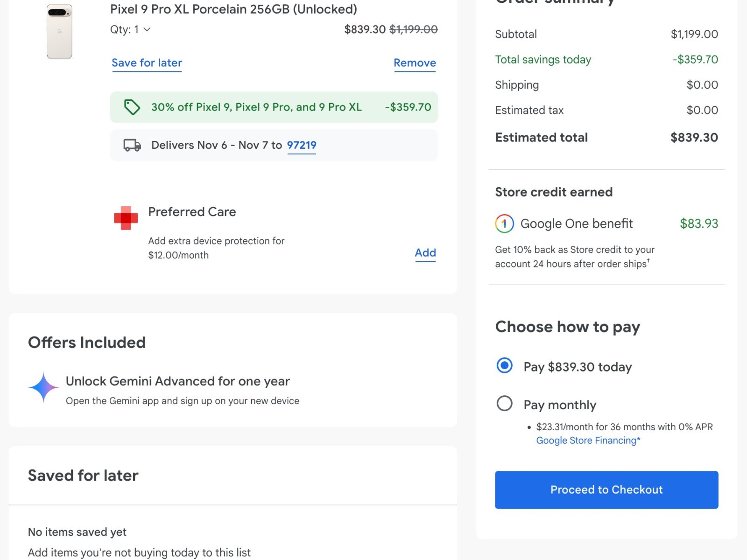Screen dimensions: 747x560
Task: Click the delivery truck icon
Action: click(132, 145)
